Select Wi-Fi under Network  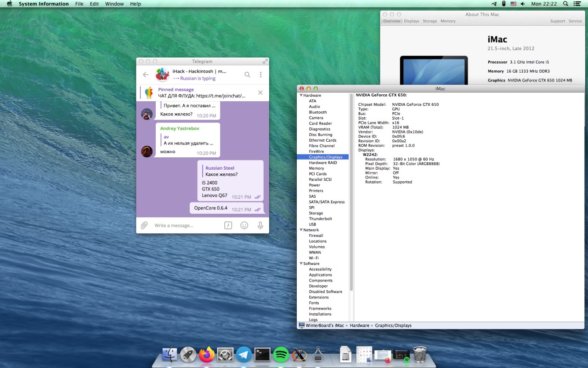314,258
